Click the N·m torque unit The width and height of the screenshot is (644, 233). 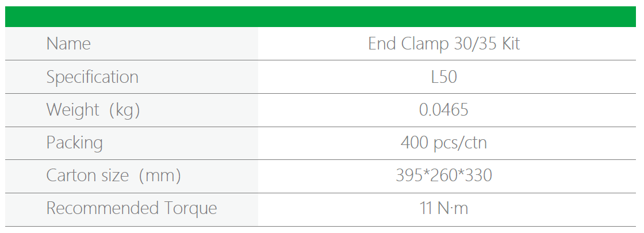click(x=453, y=208)
